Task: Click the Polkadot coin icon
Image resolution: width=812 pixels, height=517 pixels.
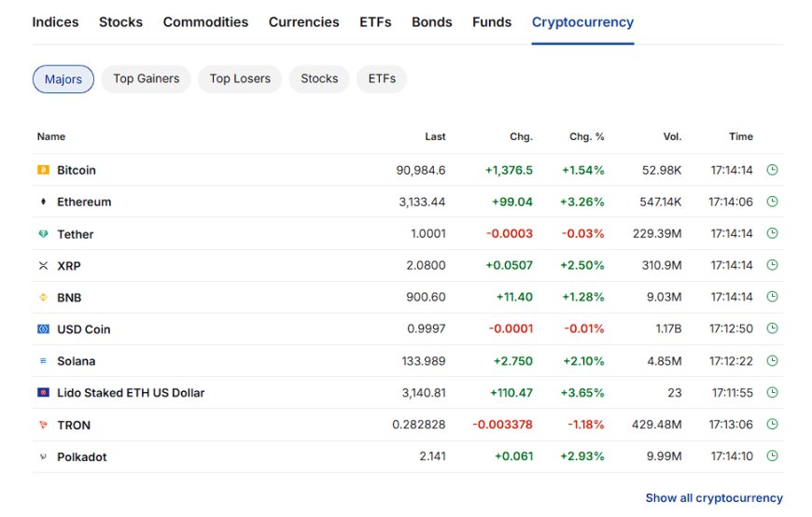Action: 44,456
